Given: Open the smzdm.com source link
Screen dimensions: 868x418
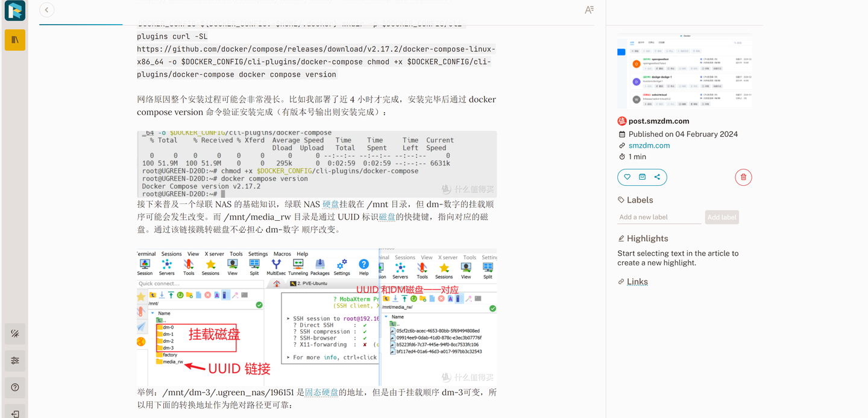Looking at the screenshot, I should point(649,145).
